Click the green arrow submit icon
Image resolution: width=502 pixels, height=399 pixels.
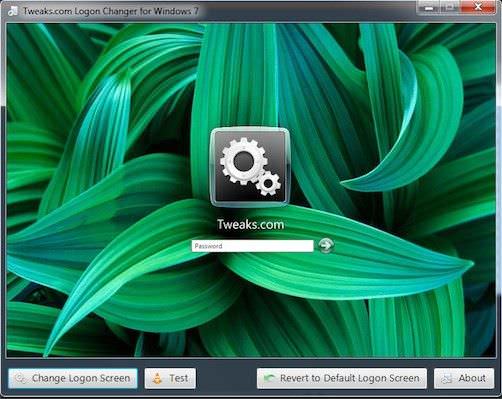(326, 245)
